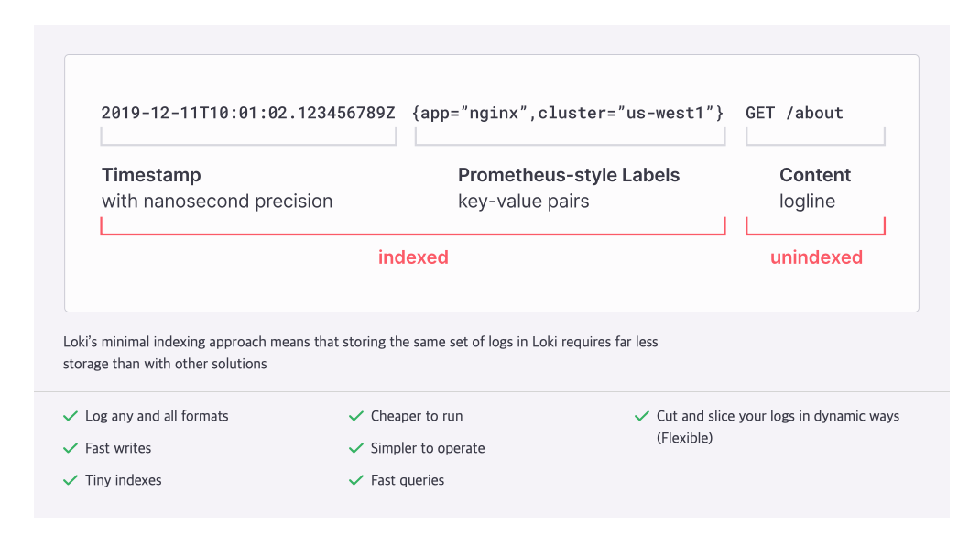Click the Timestamp heading
980x536 pixels.
151,175
